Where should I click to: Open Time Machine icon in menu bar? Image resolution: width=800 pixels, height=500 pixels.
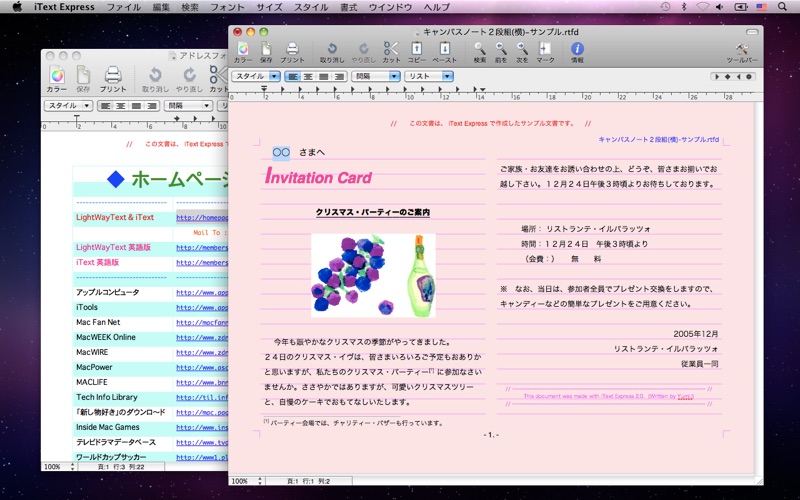665,7
